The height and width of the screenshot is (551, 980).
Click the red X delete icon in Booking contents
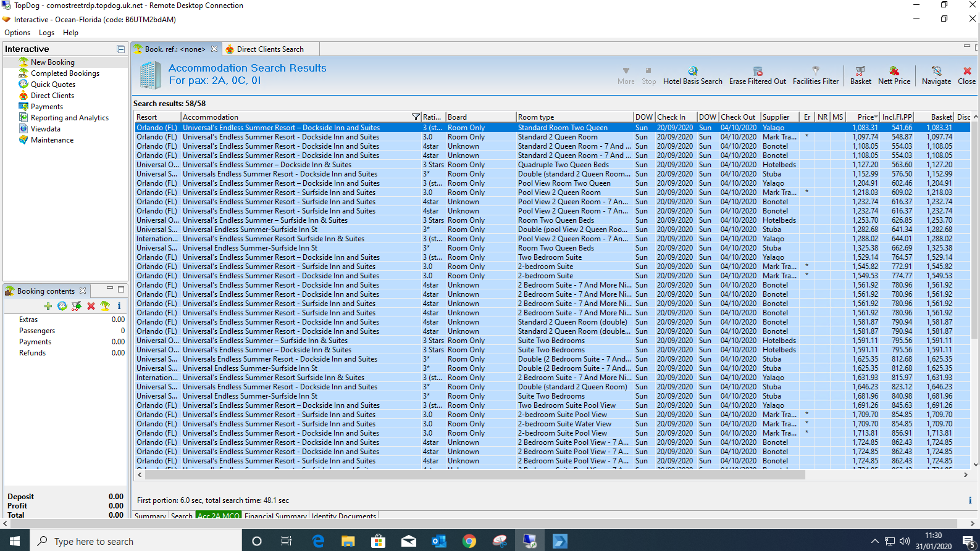tap(91, 306)
